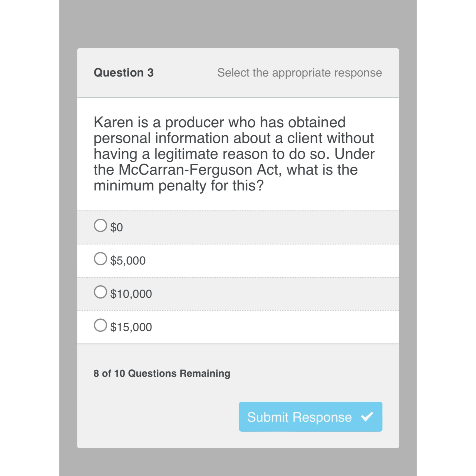
Task: Click the Question 3 header label
Action: tap(124, 73)
